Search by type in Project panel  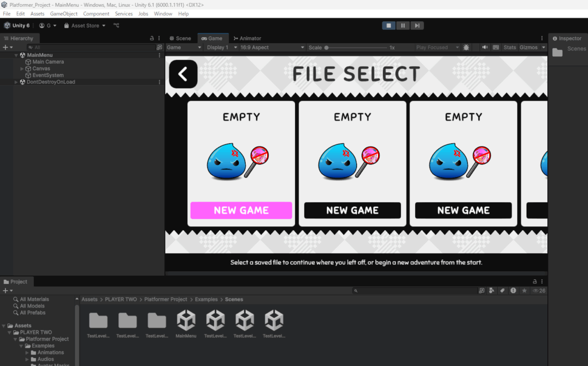point(492,291)
